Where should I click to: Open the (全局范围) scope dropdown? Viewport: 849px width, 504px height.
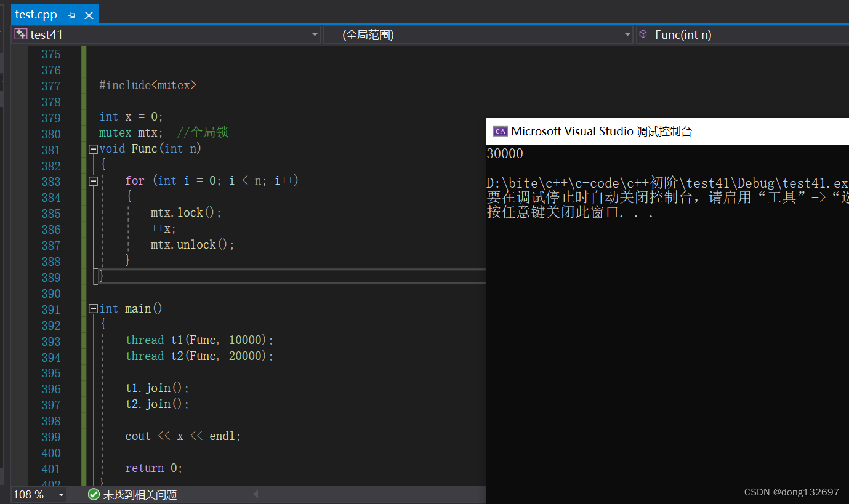click(627, 35)
